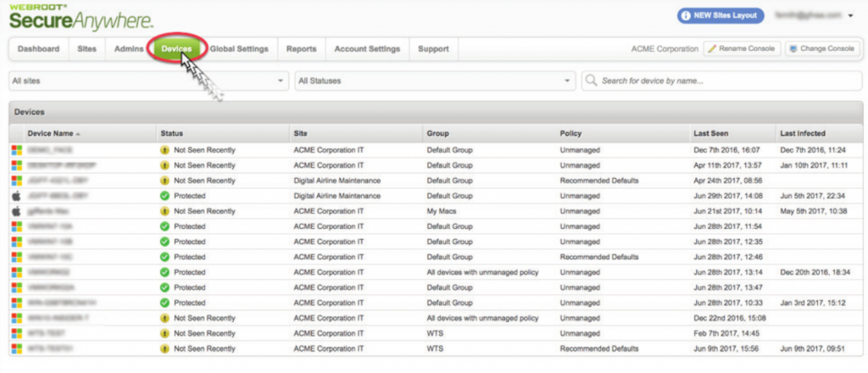Click Apple icon of the My Macs group device

[x=17, y=211]
